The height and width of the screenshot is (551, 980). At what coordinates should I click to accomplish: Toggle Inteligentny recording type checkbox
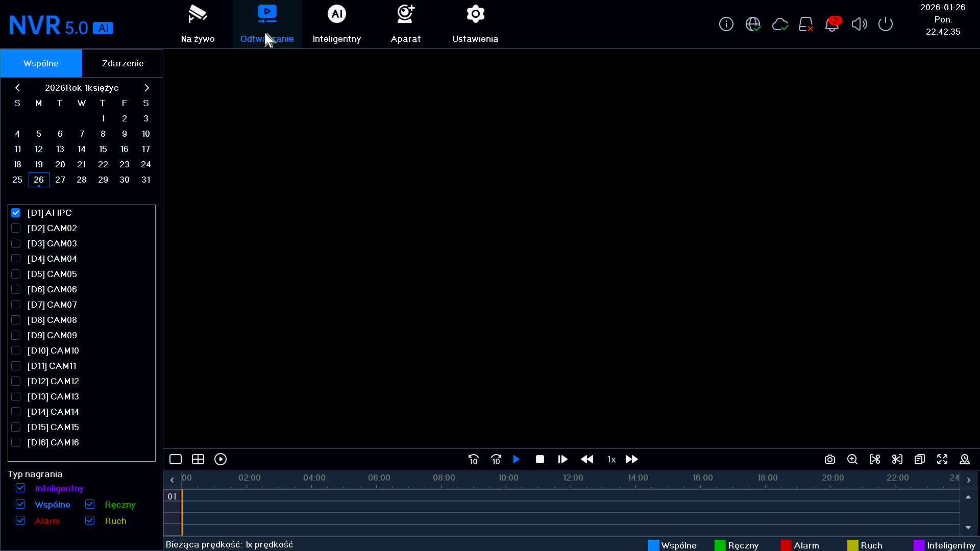20,488
